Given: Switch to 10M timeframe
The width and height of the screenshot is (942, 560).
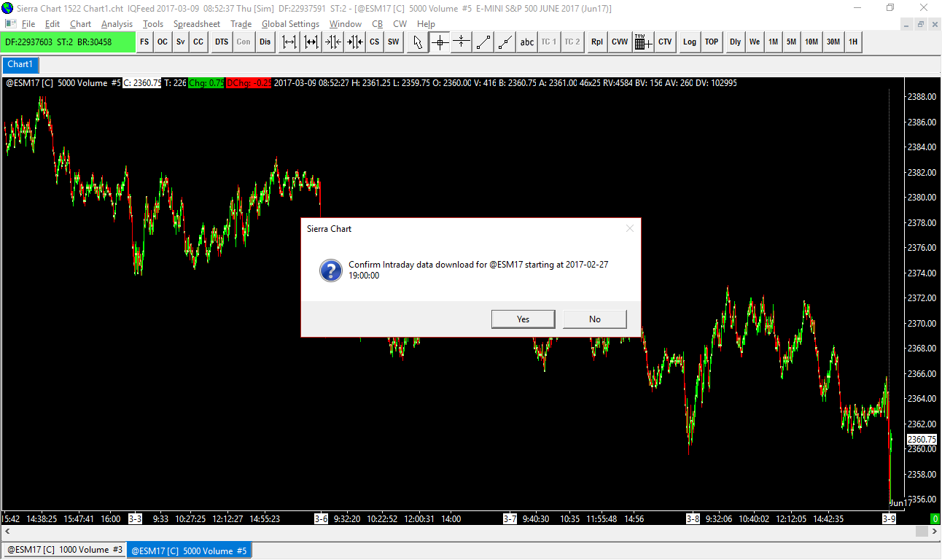Looking at the screenshot, I should point(811,42).
